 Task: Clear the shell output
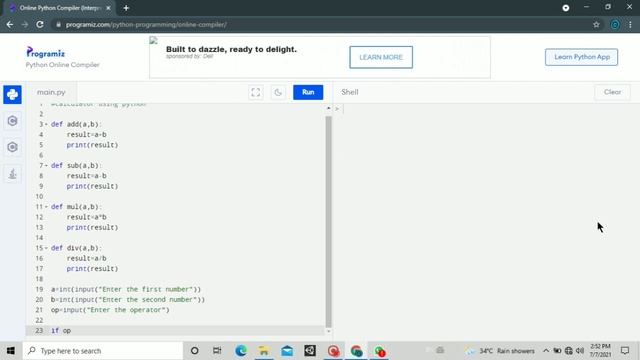tap(612, 92)
